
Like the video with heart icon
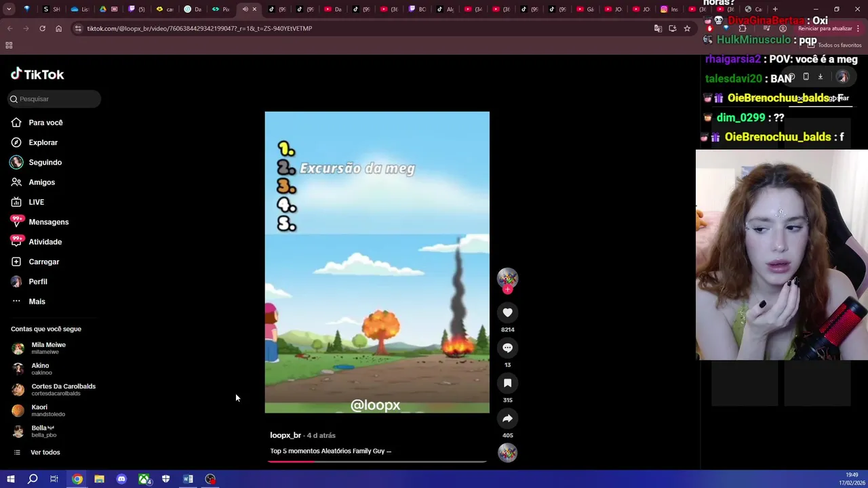[x=507, y=312]
